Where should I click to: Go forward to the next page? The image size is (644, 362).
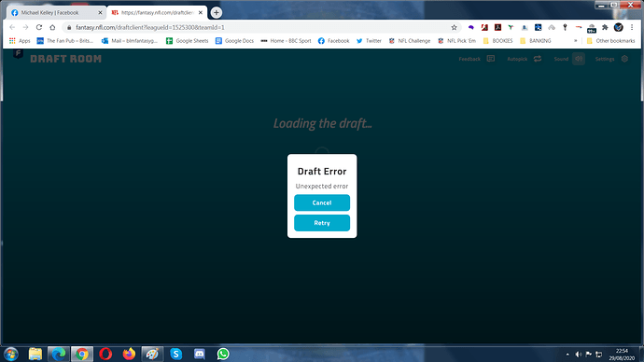25,27
